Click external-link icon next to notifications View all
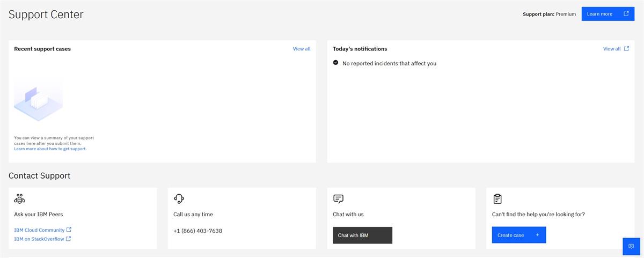Screen dimensions: 644x258 [626, 49]
